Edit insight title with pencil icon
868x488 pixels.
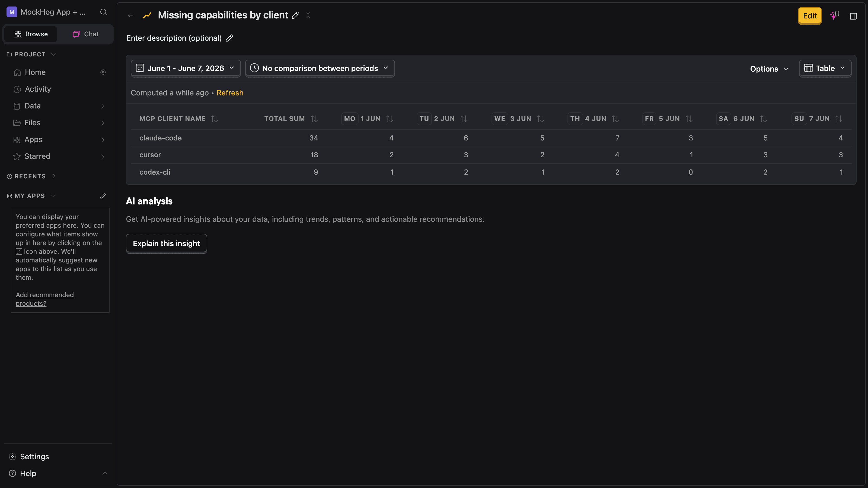coord(295,15)
